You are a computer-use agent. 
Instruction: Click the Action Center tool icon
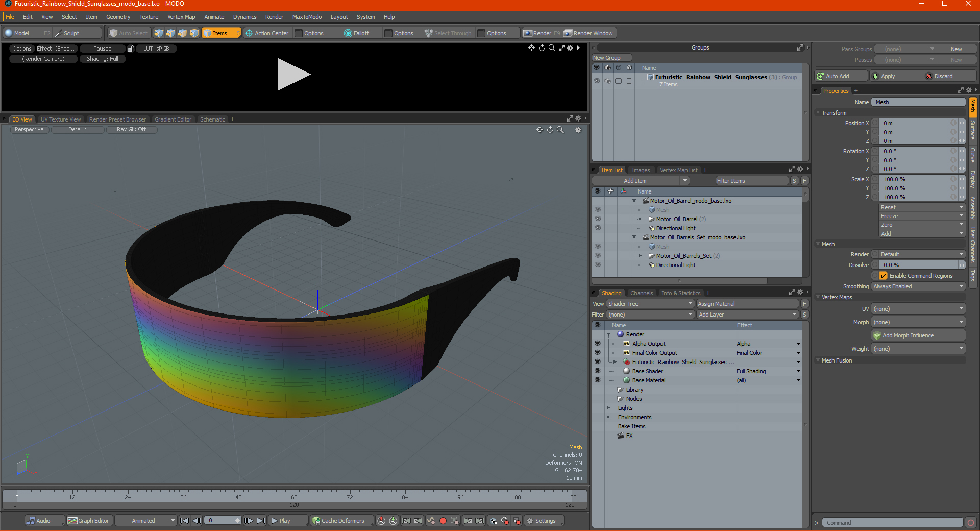249,33
